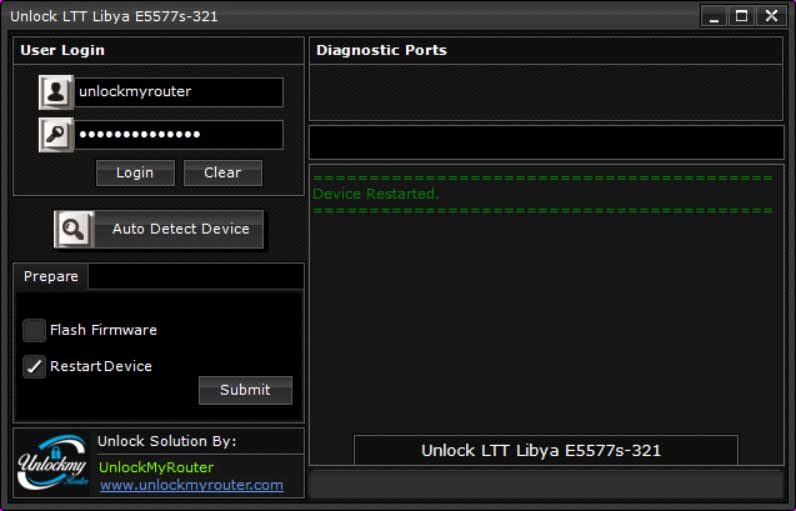Viewport: 796px width, 511px height.
Task: Open the www.unlockmyrouter.com link
Action: pyautogui.click(x=191, y=485)
